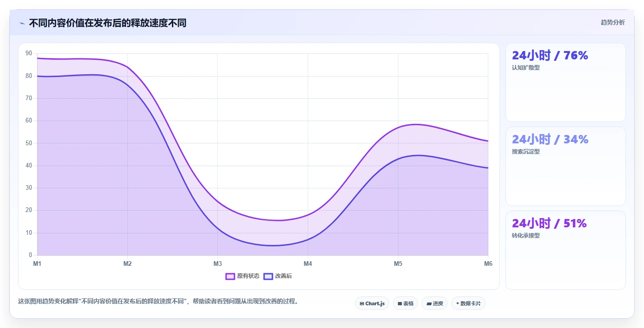The width and height of the screenshot is (644, 328).
Task: Click the chart title 不同内容价值在发布后的释放速度不同
Action: [x=107, y=23]
